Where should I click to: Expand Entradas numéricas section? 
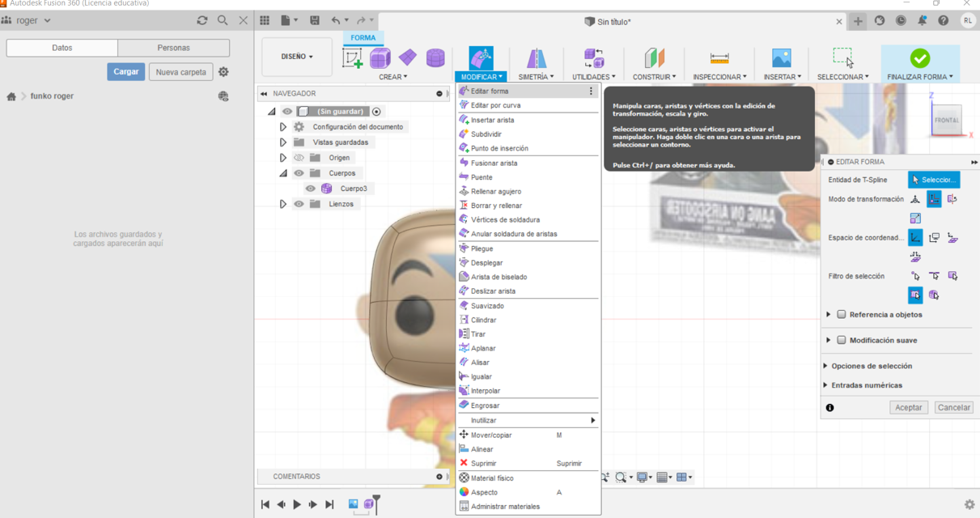(825, 386)
